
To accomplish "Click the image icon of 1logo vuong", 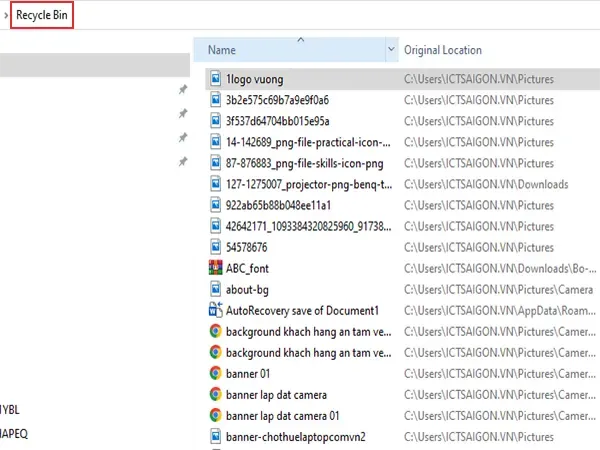I will click(215, 79).
